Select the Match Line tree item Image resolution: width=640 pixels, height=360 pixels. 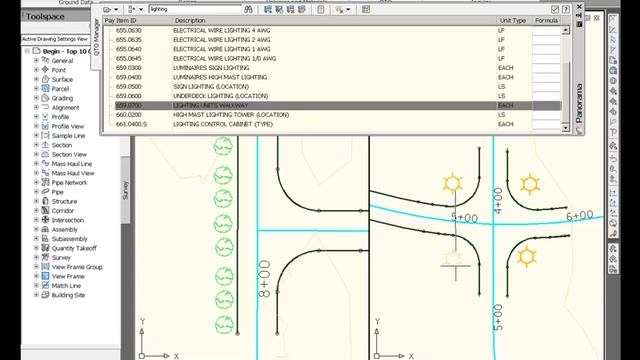[66, 286]
